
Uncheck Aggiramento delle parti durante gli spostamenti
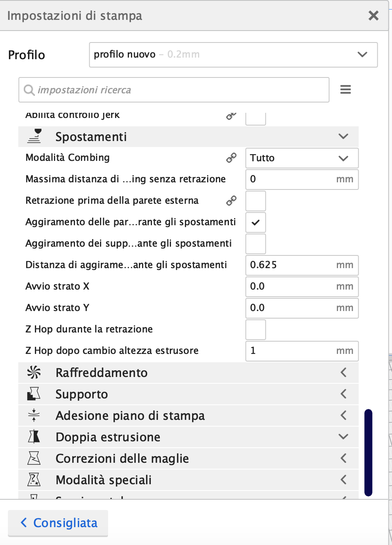[256, 222]
